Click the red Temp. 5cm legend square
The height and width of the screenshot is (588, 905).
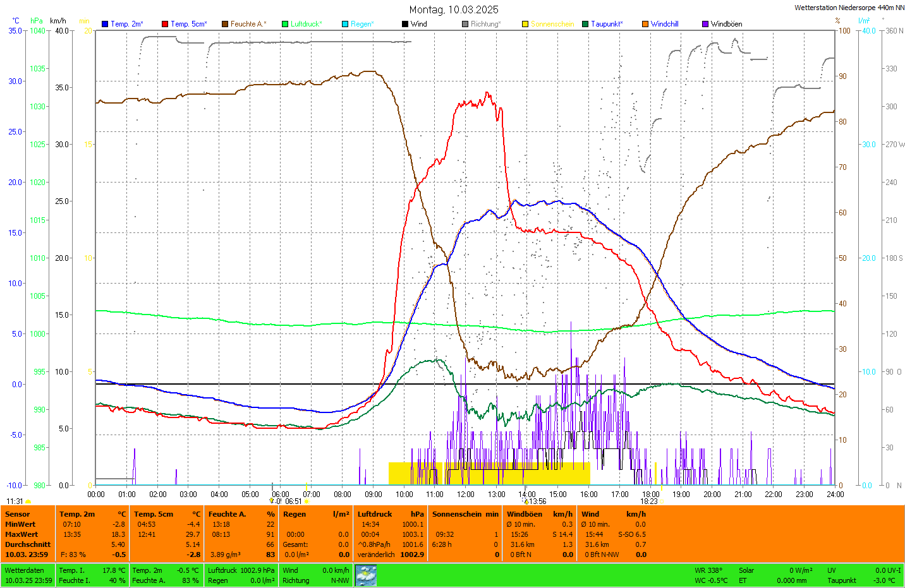tap(165, 24)
